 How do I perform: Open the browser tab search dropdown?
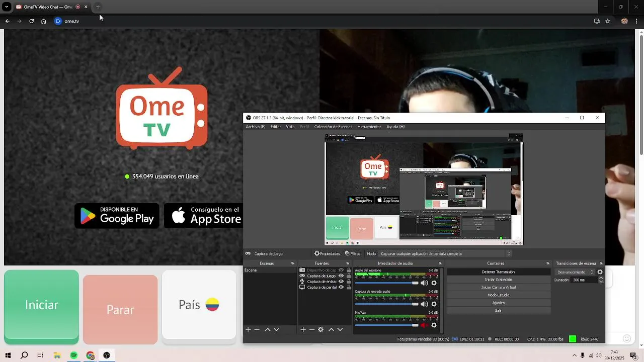tap(7, 7)
